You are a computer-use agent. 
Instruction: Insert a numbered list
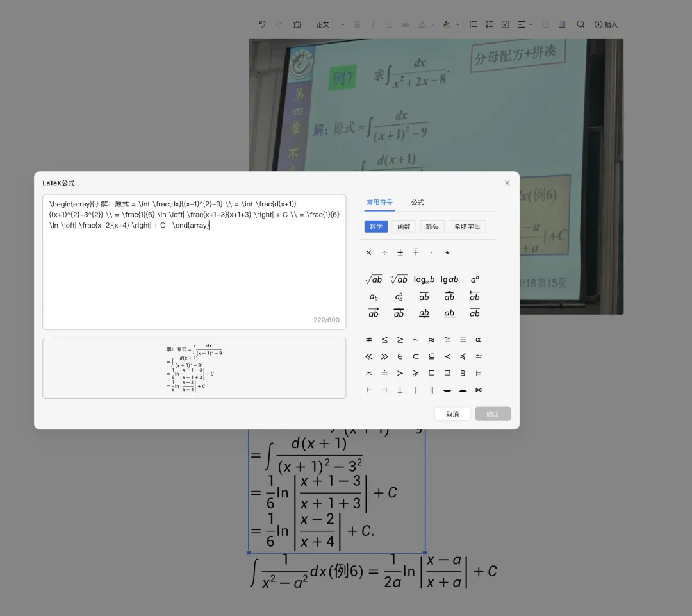(489, 24)
